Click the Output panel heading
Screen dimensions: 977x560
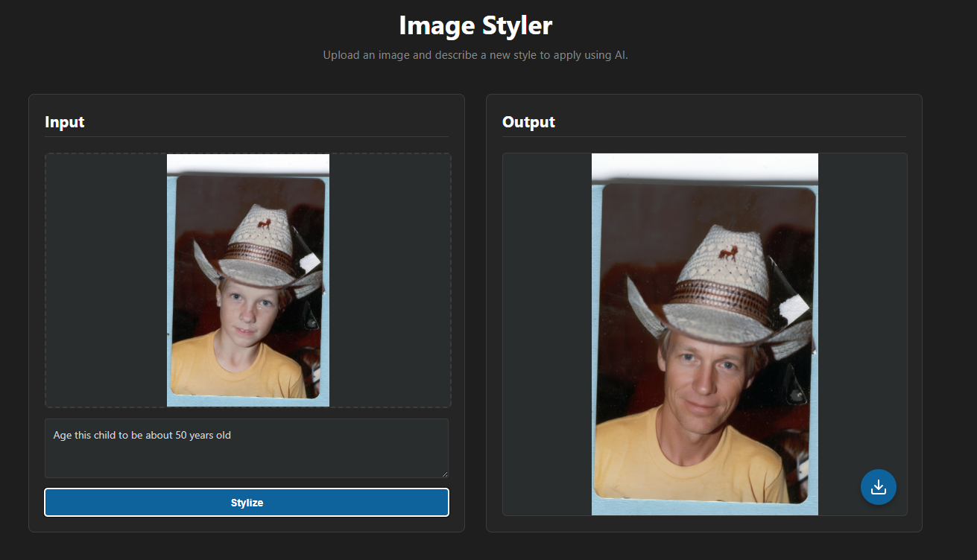point(528,122)
